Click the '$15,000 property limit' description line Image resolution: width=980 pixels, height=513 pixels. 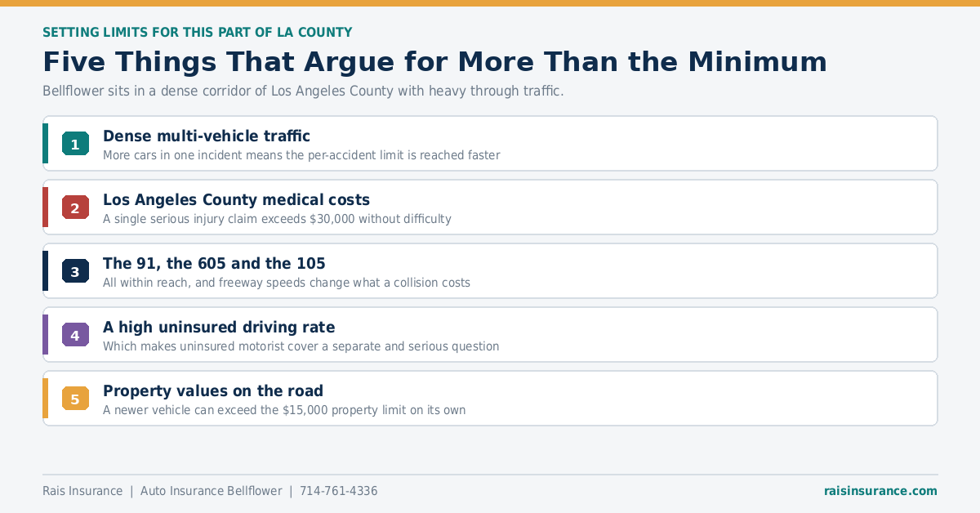click(284, 410)
